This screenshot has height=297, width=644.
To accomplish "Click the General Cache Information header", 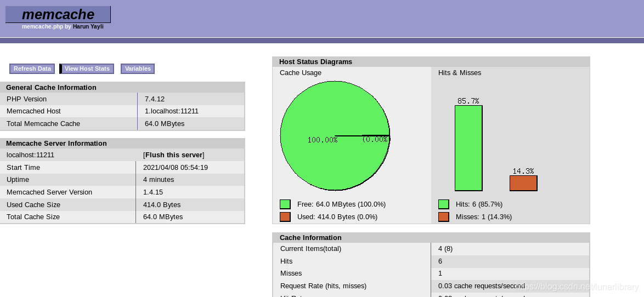I will 52,87.
